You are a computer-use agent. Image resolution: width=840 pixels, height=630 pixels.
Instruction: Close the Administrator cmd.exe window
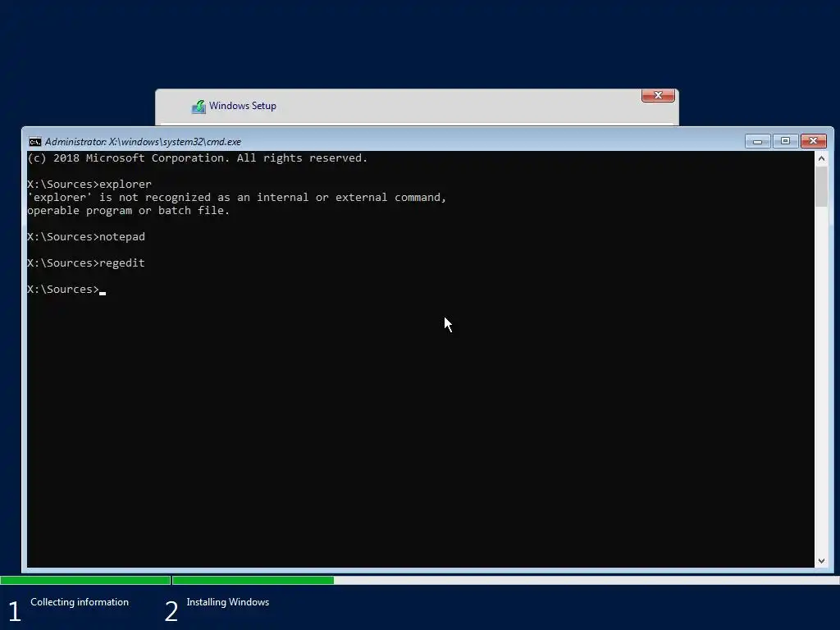[x=813, y=141]
